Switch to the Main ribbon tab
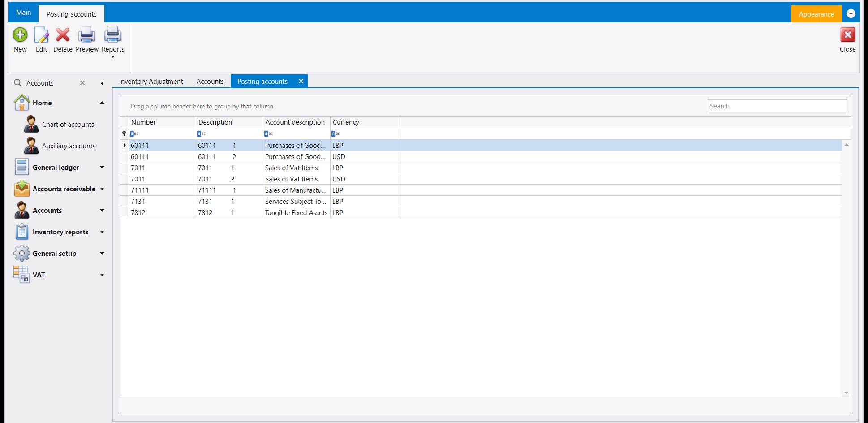The image size is (868, 423). [23, 13]
